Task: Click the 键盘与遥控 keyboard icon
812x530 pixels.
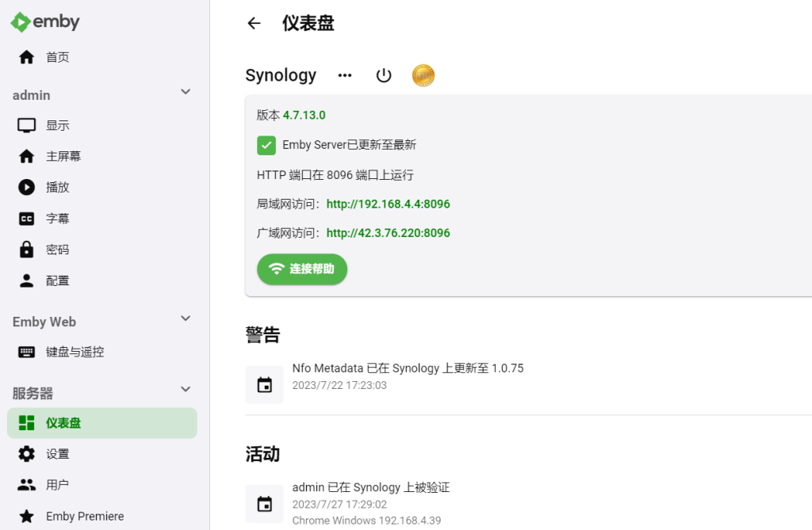Action: click(26, 352)
